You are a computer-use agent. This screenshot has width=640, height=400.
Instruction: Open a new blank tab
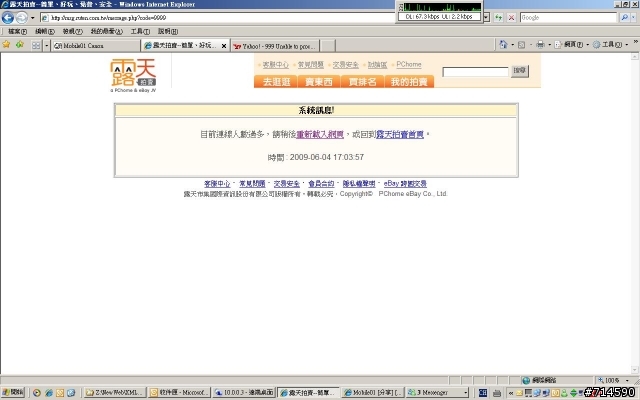[x=328, y=46]
